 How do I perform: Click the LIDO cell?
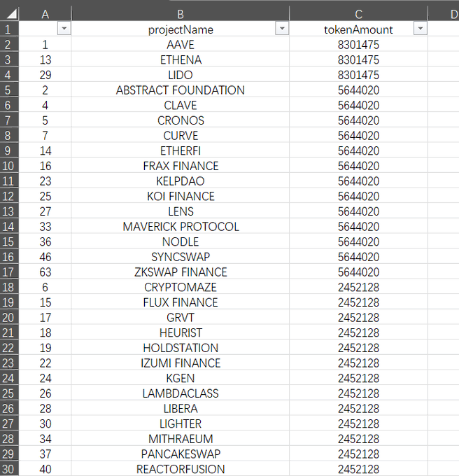pyautogui.click(x=181, y=75)
